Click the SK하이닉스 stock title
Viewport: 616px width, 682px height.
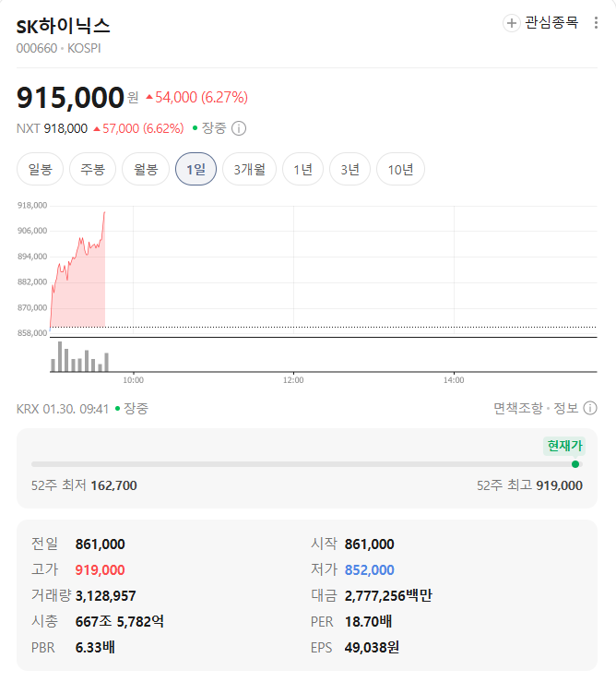64,26
